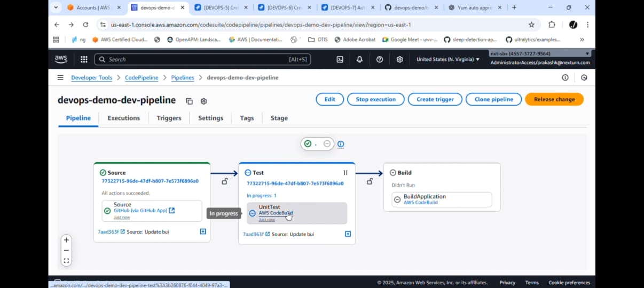Pause the Test stage with its pause icon

point(345,172)
